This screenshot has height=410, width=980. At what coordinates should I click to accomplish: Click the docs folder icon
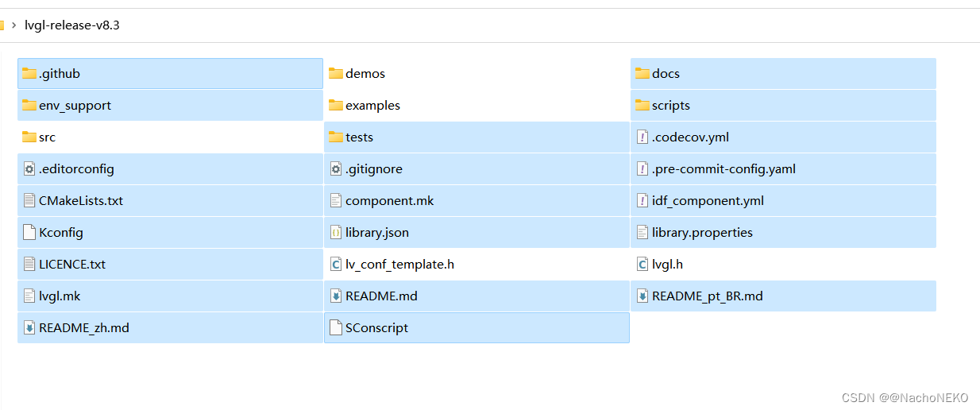(642, 73)
